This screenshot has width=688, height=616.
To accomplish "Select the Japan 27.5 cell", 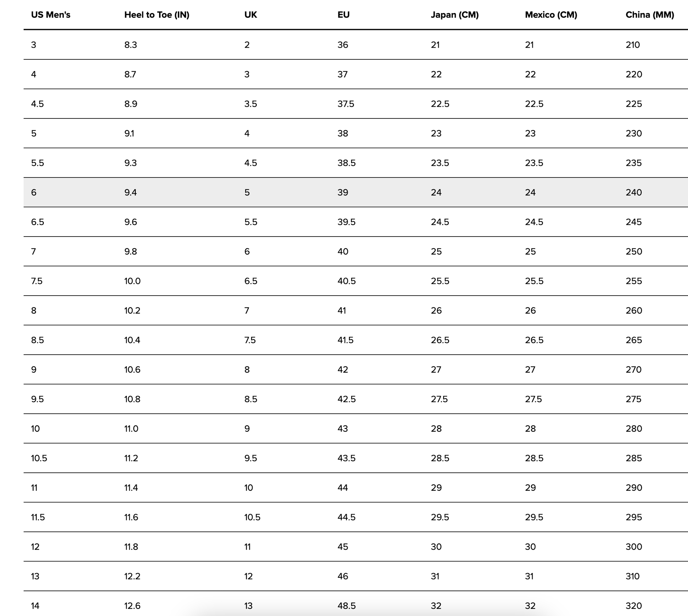I will [439, 399].
